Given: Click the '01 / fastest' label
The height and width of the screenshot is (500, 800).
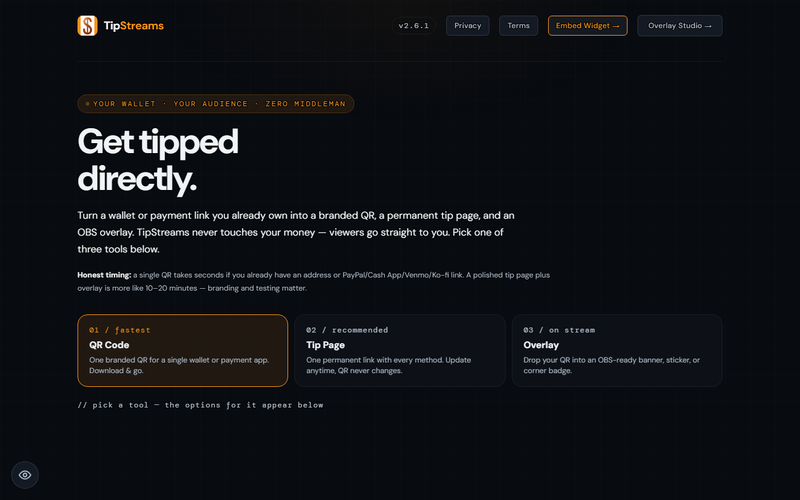Looking at the screenshot, I should click(119, 330).
